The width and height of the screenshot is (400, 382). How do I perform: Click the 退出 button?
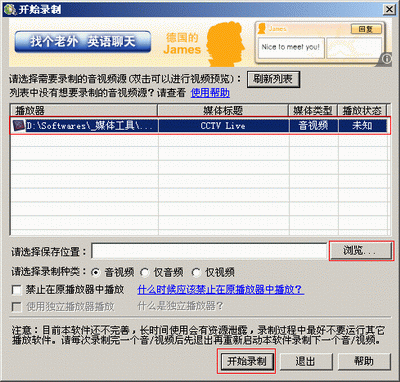click(306, 361)
